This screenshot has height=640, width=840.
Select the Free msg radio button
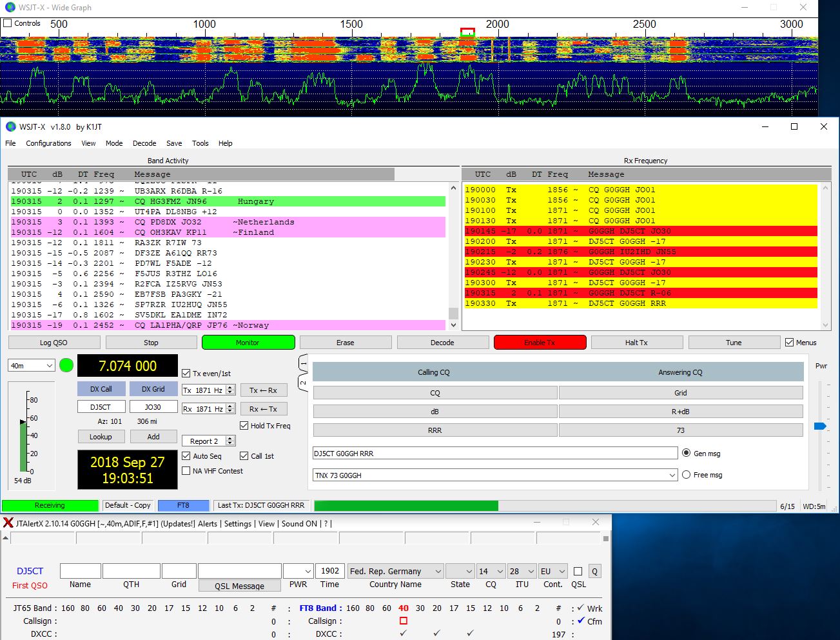pos(687,474)
